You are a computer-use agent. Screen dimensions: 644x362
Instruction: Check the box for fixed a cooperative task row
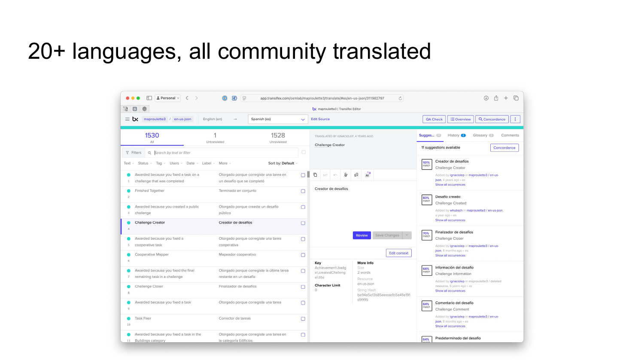[303, 239]
